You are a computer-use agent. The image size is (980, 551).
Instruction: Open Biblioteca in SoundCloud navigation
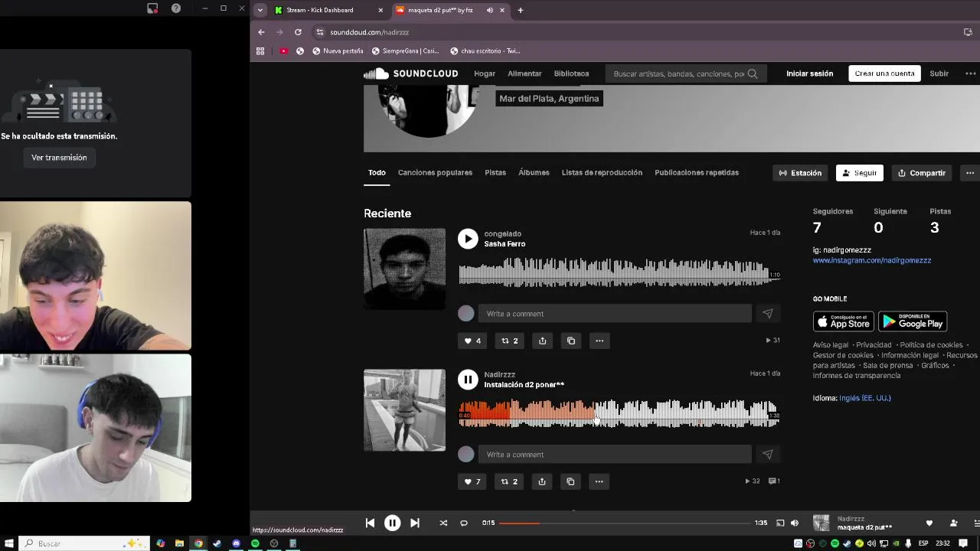pos(571,73)
